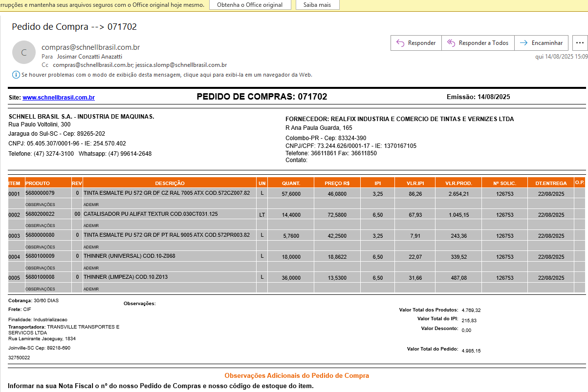Open the more actions ellipsis menu
Viewport: 588px width, 392px height.
(580, 43)
